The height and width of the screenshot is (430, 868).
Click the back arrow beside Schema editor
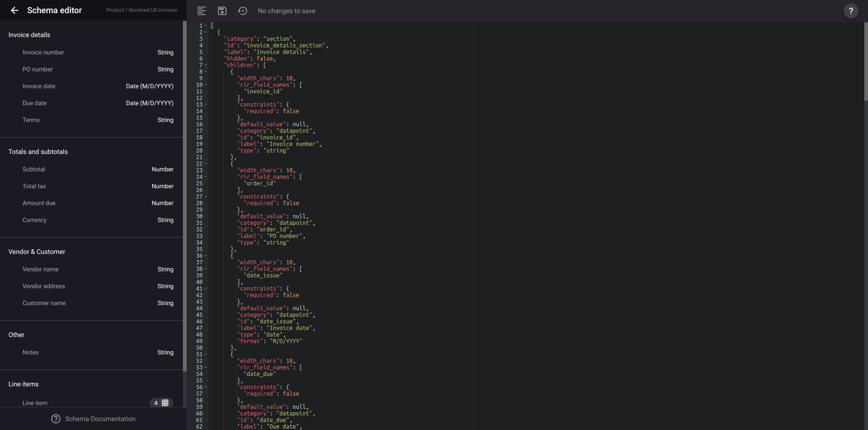coord(15,10)
